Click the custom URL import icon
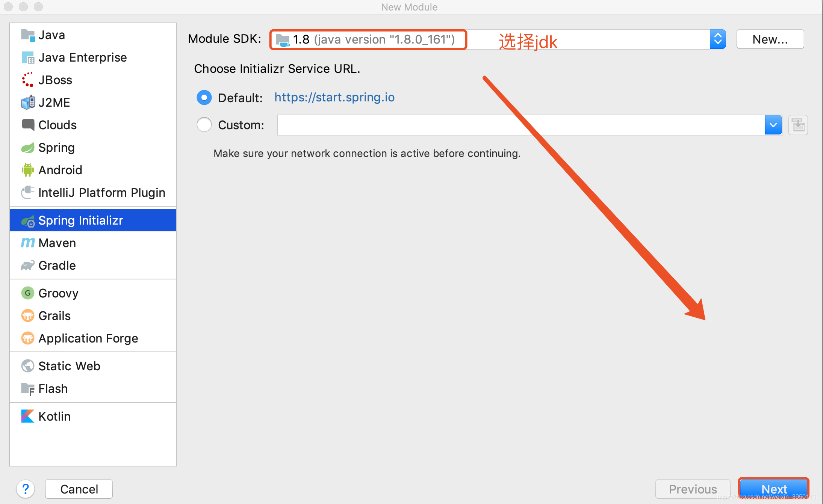The image size is (823, 504). pos(798,125)
